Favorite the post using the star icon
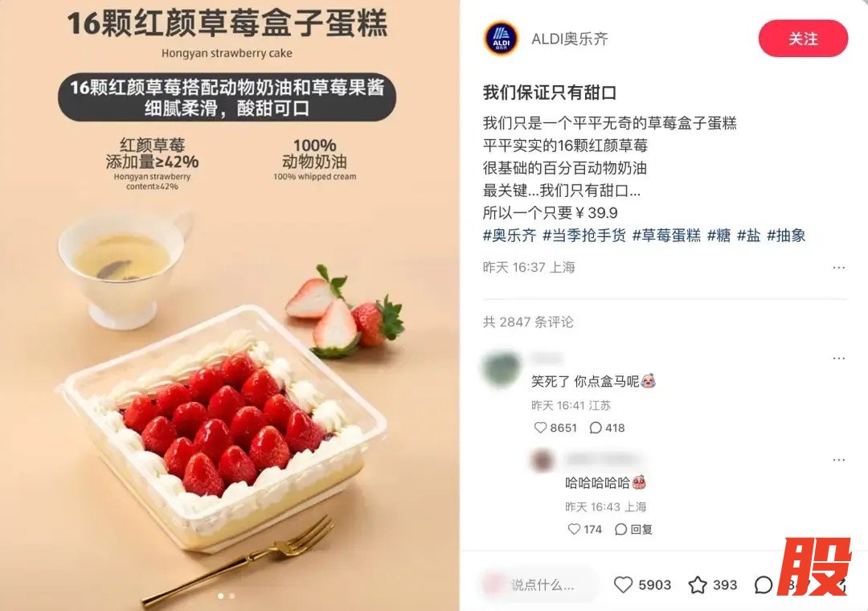Image resolution: width=868 pixels, height=611 pixels. 698,584
